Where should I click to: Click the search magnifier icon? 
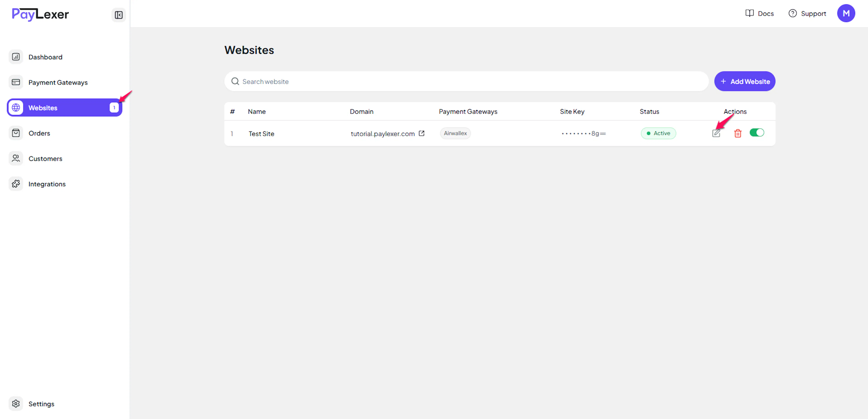coord(235,82)
